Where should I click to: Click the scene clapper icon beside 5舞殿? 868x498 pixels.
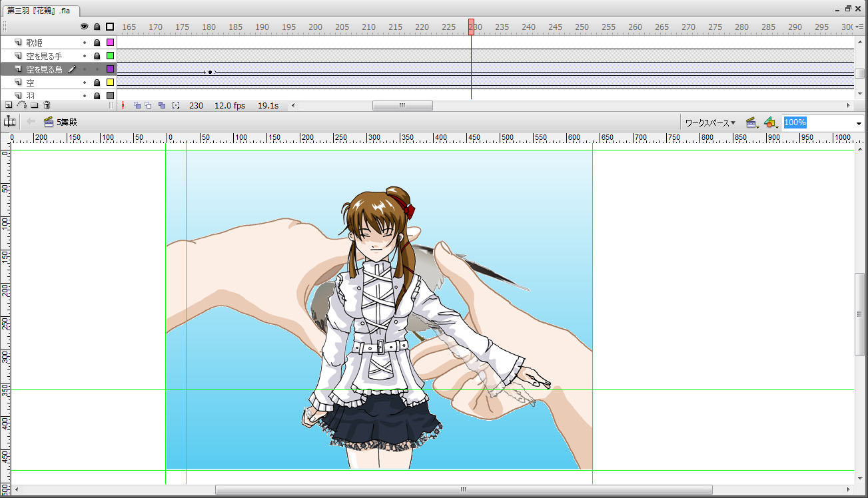point(49,122)
